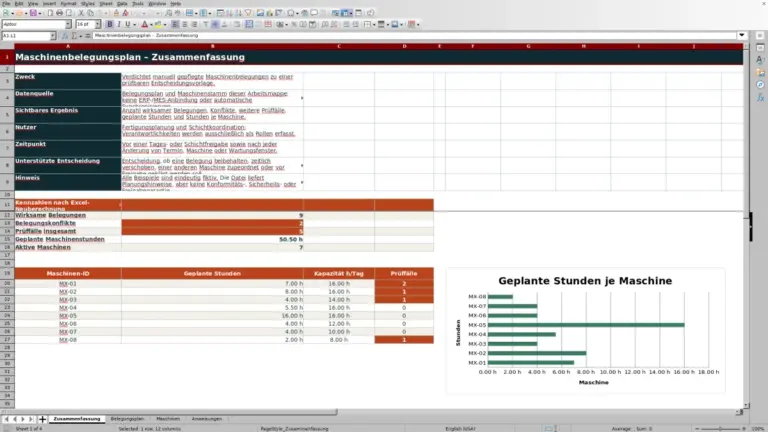This screenshot has height=432, width=768.
Task: Switch to the Anweisungen sheet tab
Action: [x=207, y=419]
